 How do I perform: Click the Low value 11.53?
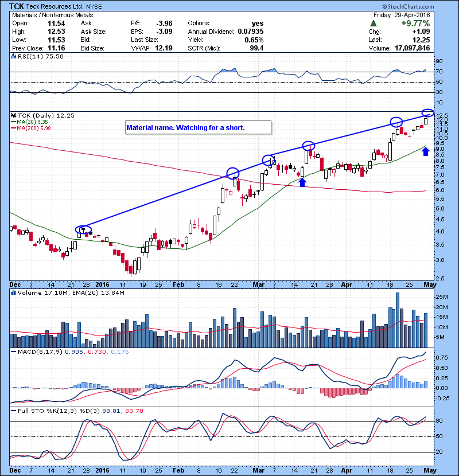(x=56, y=40)
